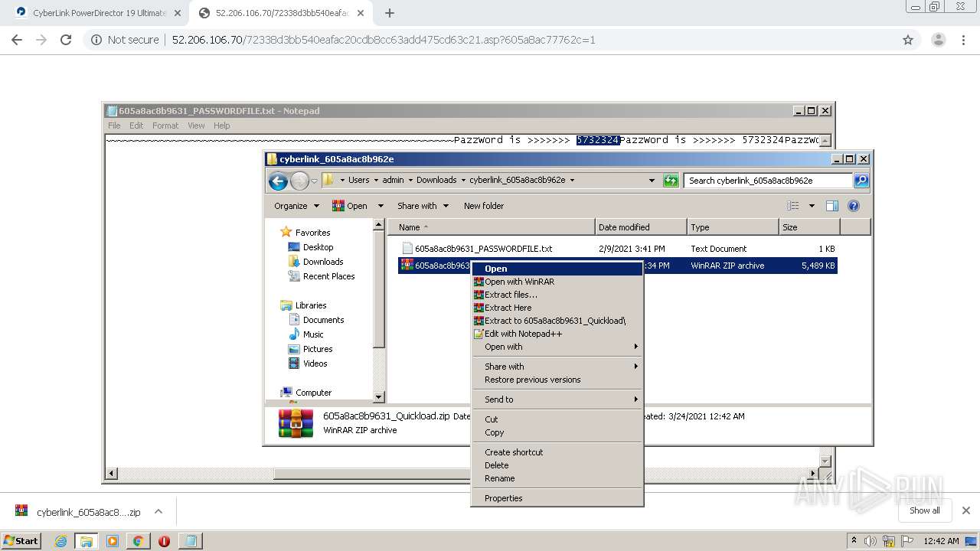
Task: Close the Chrome downloads bar
Action: pyautogui.click(x=966, y=510)
